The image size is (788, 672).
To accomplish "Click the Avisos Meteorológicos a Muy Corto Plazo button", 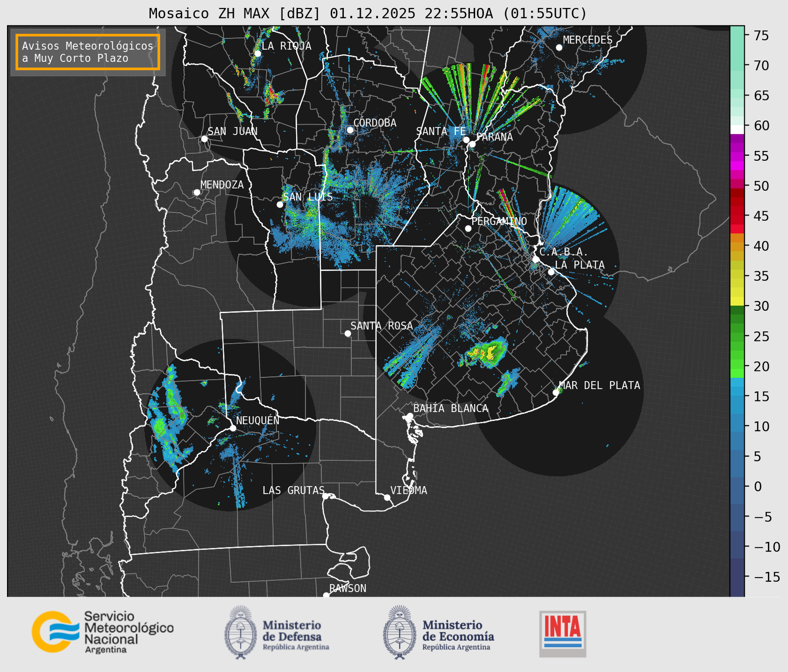I will [x=88, y=52].
